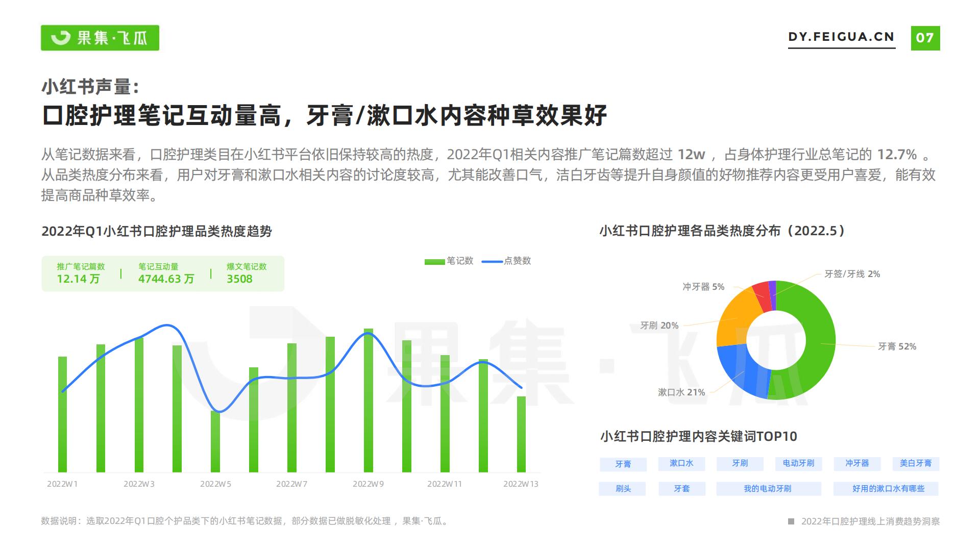Click the 牙签/牙线 2% pie label
This screenshot has height=551, width=980.
(x=852, y=274)
